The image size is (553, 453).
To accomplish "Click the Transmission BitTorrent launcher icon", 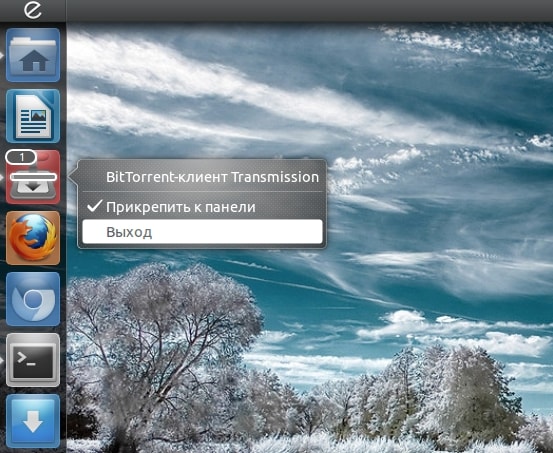I will pyautogui.click(x=33, y=177).
